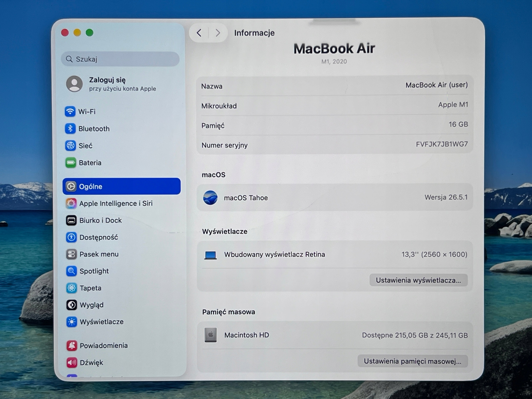Click the Wersja 26.5.1 text
This screenshot has height=399, width=532.
(x=446, y=197)
